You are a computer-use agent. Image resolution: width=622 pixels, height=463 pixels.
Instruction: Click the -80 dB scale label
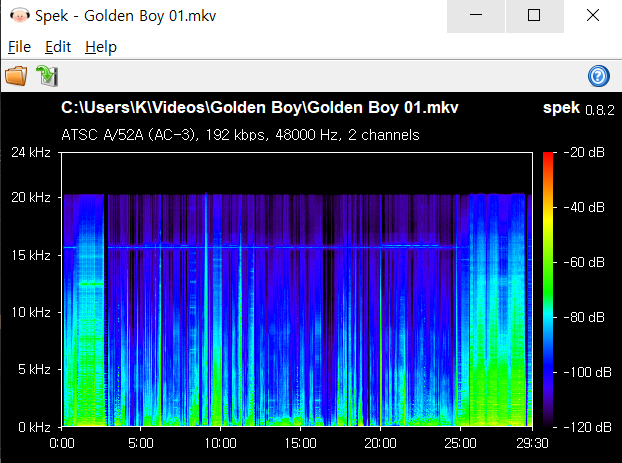(584, 317)
